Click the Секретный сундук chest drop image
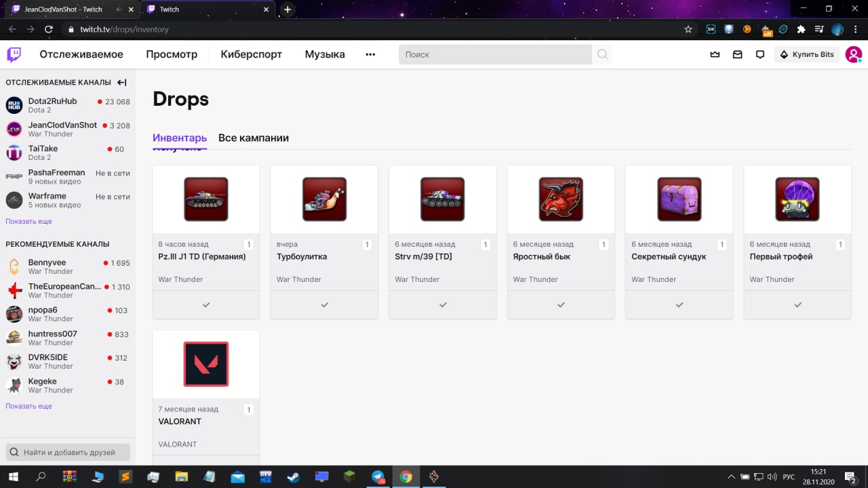Image resolution: width=868 pixels, height=488 pixels. pyautogui.click(x=679, y=199)
